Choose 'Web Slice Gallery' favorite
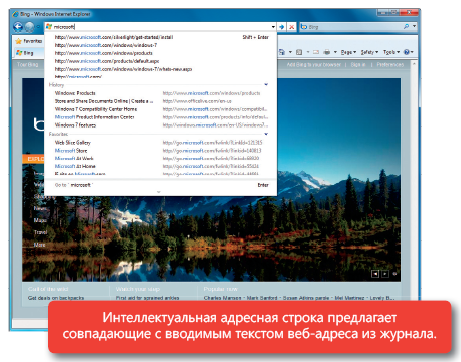Viewport: 461px width, 362px height. click(162, 143)
